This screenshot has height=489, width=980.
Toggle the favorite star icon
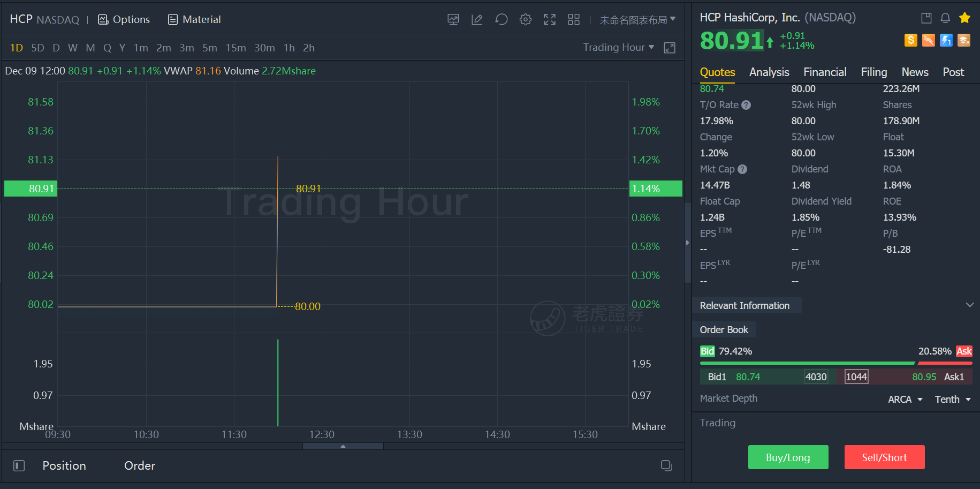tap(965, 18)
